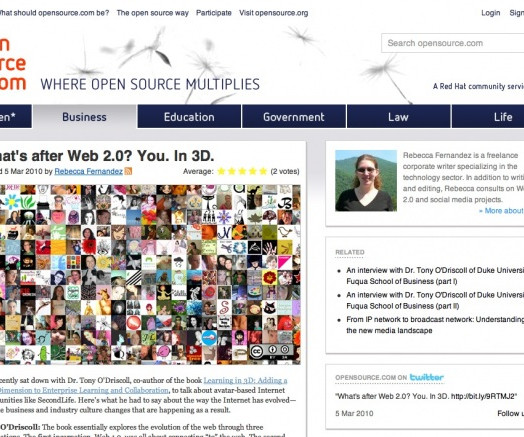Click the '(2 votes)' rating count
Screen dimensions: 524x437
click(285, 171)
